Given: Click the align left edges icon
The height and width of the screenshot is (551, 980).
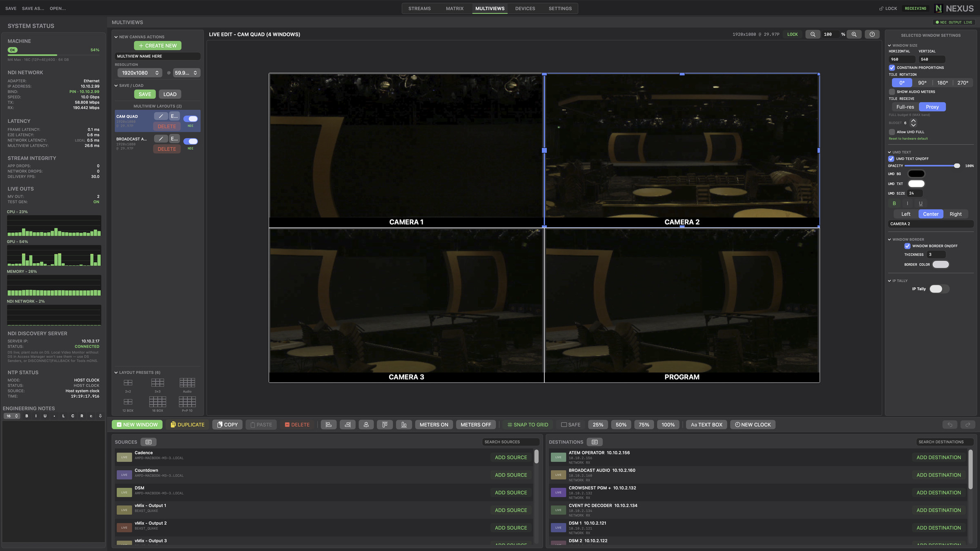Looking at the screenshot, I should 328,424.
